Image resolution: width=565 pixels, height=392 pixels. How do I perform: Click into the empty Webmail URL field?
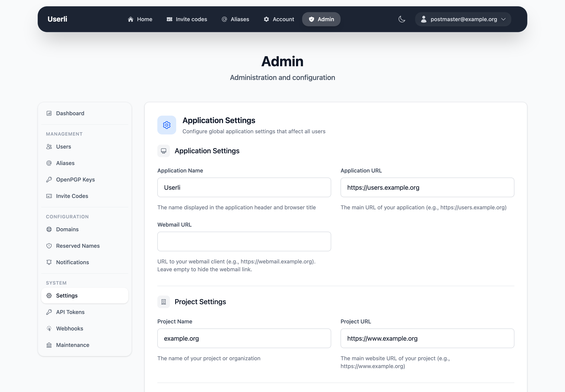[x=244, y=241]
